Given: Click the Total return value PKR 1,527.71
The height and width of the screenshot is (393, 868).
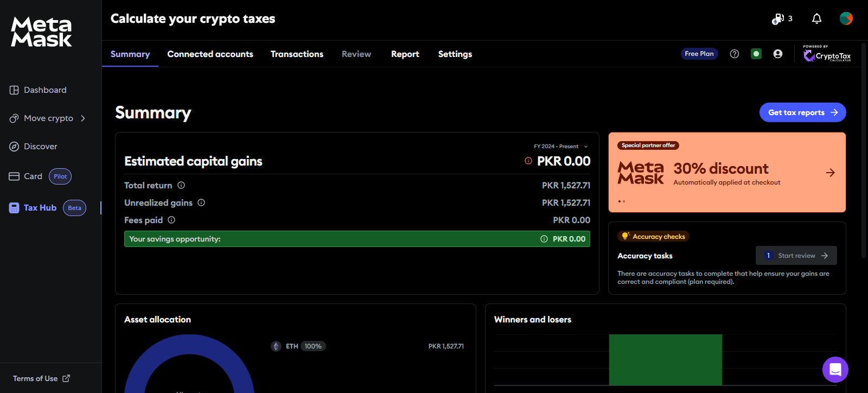Looking at the screenshot, I should click(566, 185).
